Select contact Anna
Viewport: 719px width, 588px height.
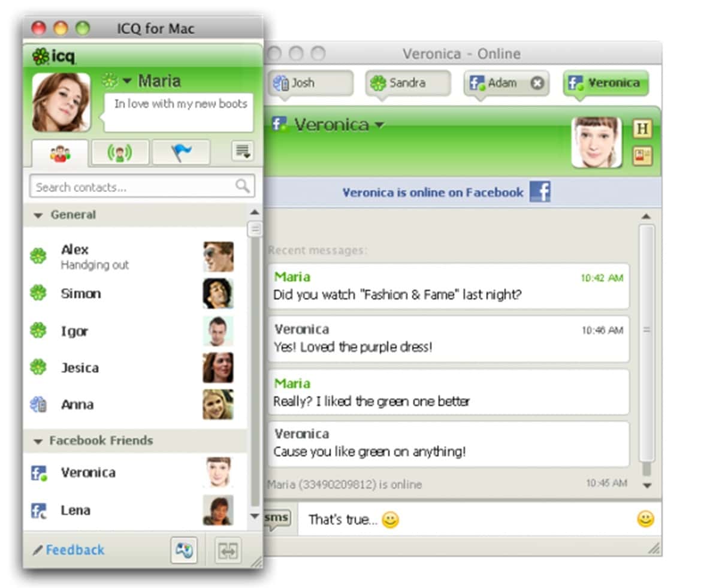(135, 405)
